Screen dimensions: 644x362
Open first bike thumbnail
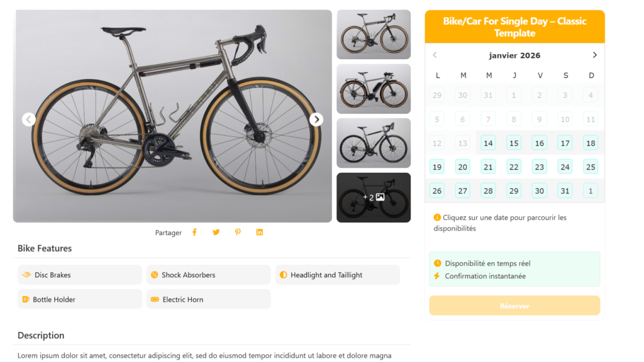(x=374, y=35)
